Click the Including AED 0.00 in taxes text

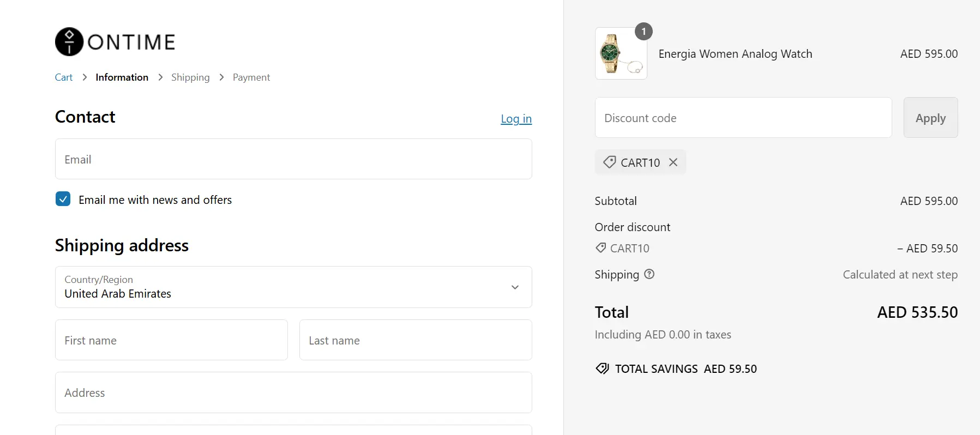click(x=663, y=335)
